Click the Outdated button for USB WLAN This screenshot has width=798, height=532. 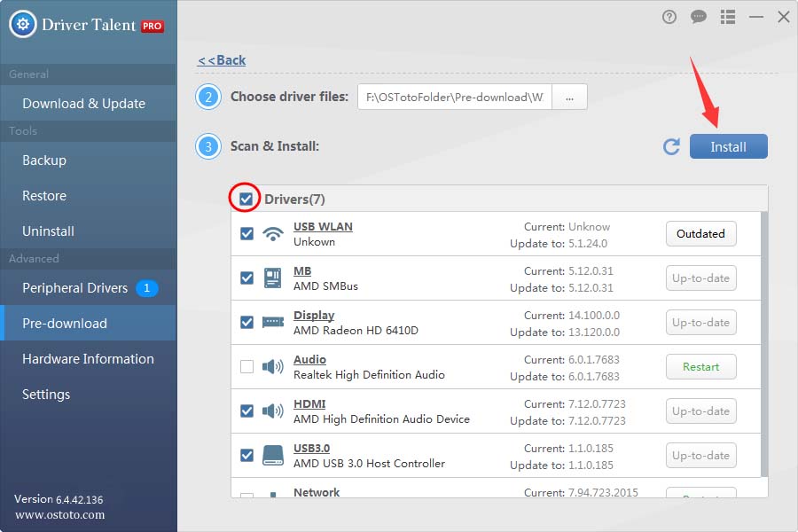pos(700,234)
